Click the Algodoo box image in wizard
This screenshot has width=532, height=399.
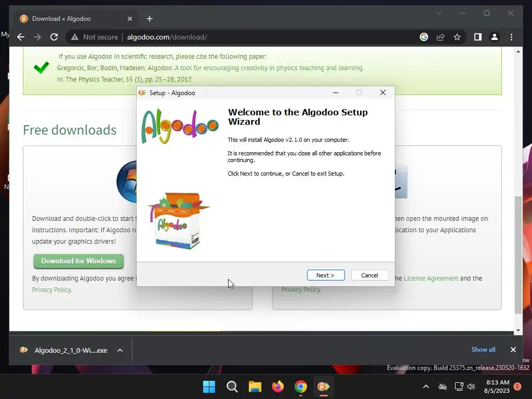178,221
